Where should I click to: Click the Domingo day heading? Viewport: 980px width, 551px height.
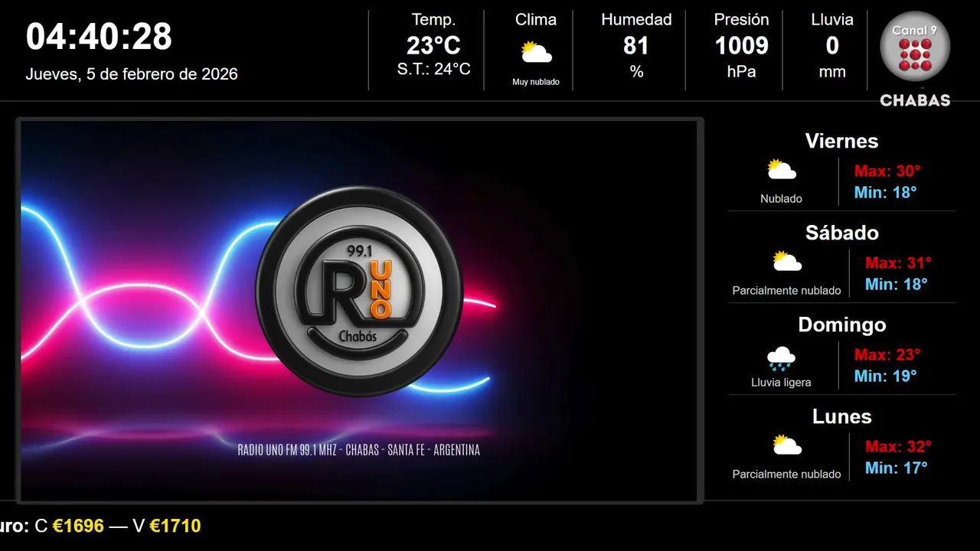click(841, 324)
